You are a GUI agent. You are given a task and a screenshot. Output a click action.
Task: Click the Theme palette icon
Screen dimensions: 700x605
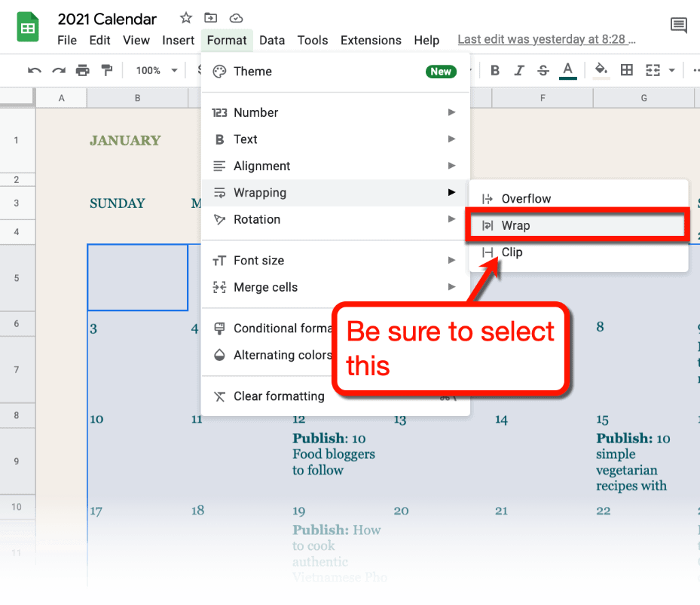[x=219, y=71]
